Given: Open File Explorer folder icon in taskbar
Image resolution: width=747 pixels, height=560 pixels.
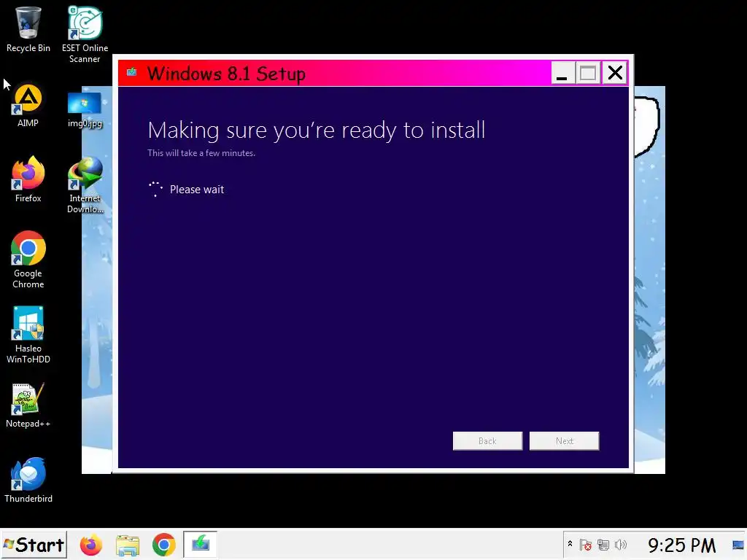Looking at the screenshot, I should [128, 545].
